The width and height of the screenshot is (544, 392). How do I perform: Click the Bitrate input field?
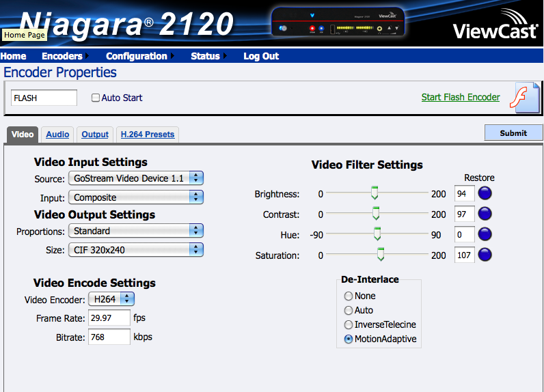pos(109,337)
